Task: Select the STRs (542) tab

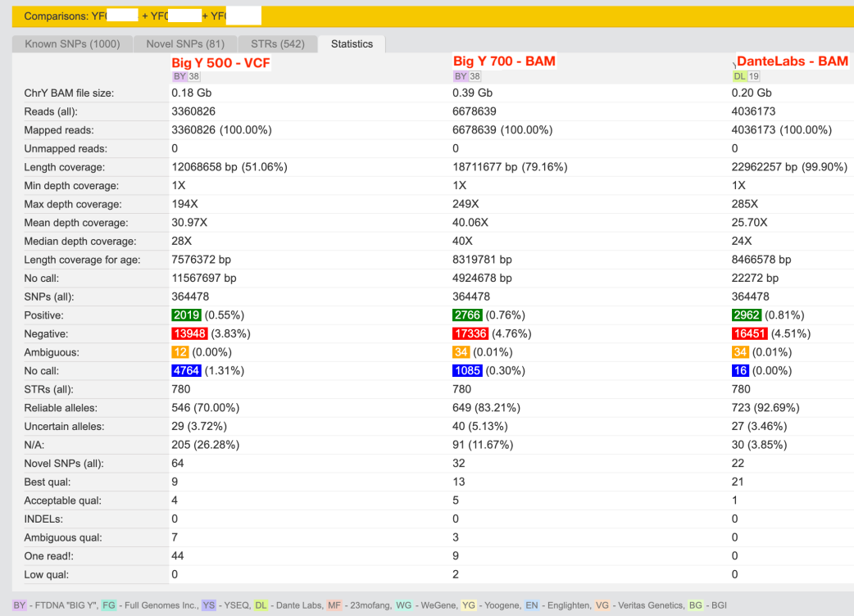Action: (277, 44)
